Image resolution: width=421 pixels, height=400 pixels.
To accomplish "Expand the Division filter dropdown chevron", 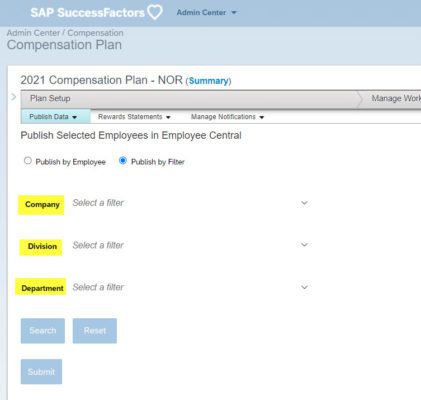I will click(304, 245).
